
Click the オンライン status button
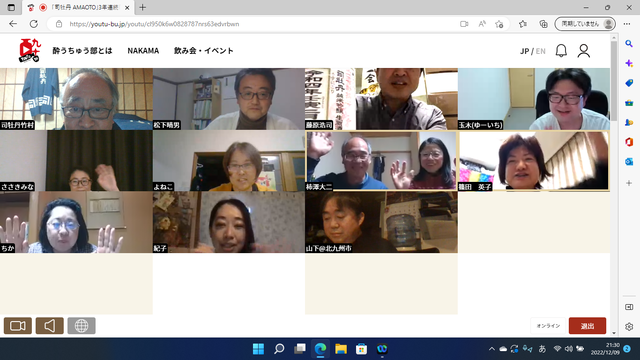coord(548,326)
